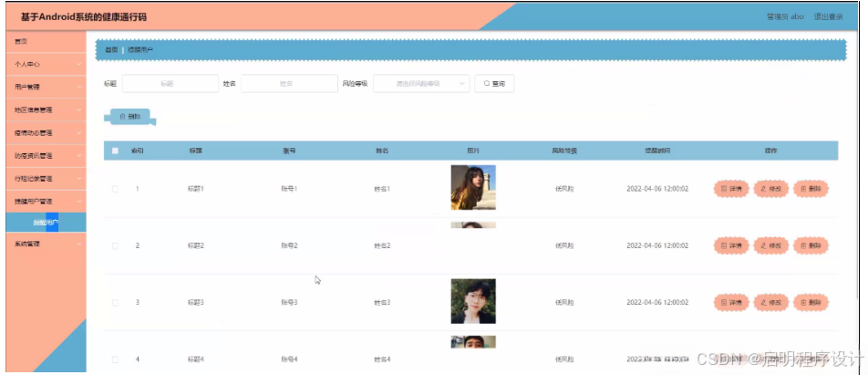Collapse 提醒用户管理 in the sidebar
868x375 pixels.
point(46,202)
